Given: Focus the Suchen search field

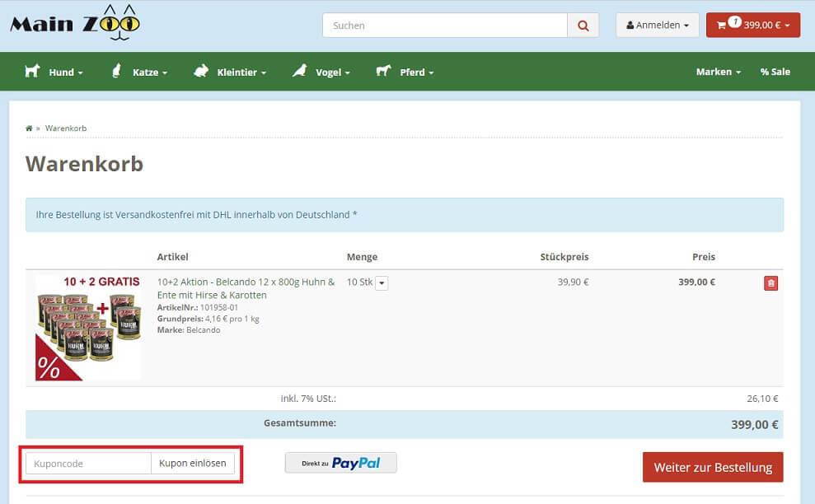Looking at the screenshot, I should [x=445, y=25].
